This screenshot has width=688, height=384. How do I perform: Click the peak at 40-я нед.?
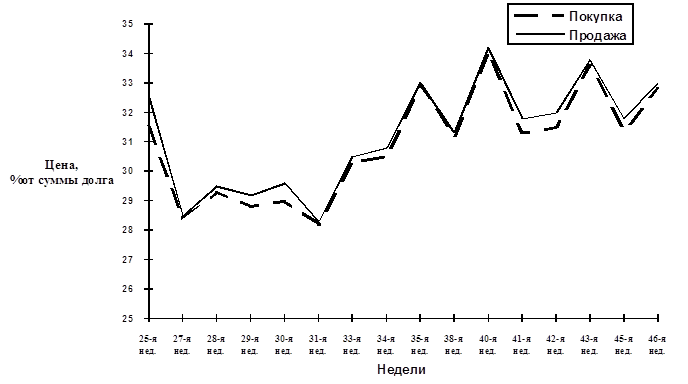coord(488,48)
